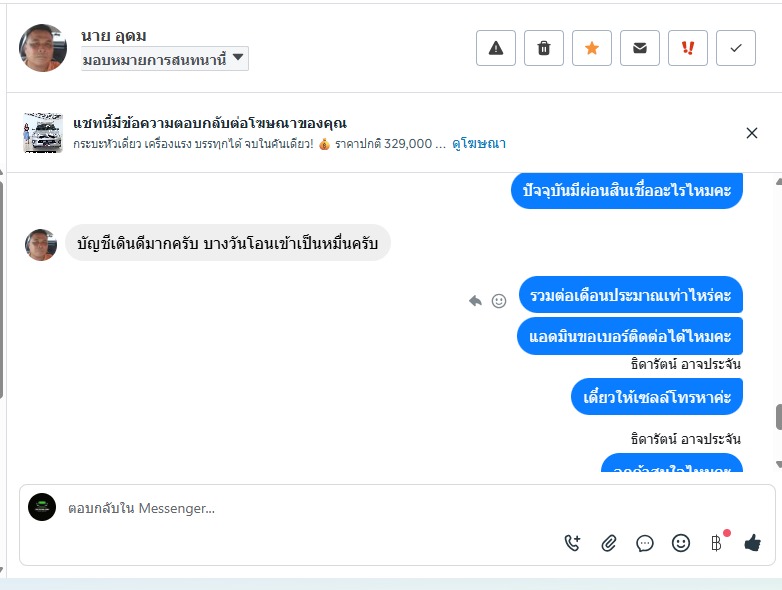The image size is (782, 590).
Task: Open saved replies speech bubble icon
Action: [645, 543]
